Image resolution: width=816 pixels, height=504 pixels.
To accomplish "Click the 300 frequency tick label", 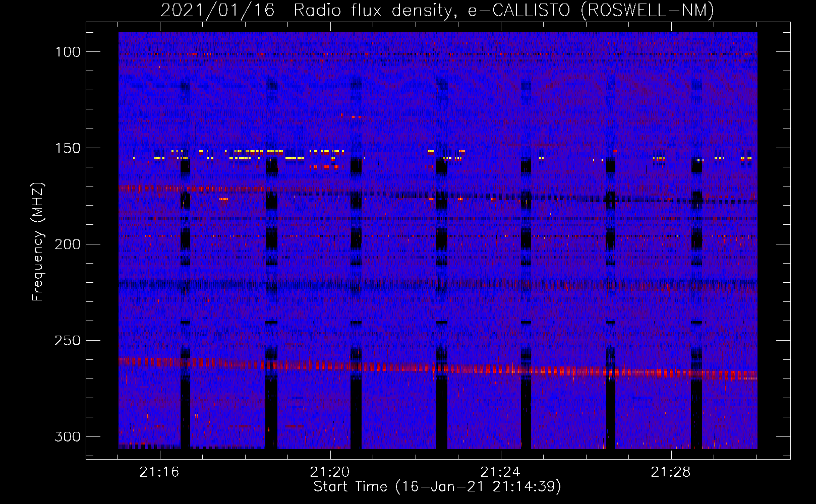I will point(68,436).
